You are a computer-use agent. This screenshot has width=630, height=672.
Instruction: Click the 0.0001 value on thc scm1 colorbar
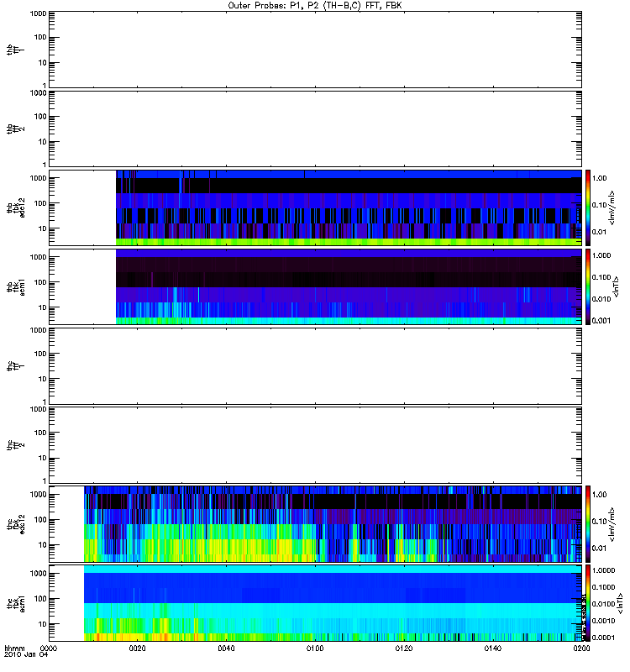pos(603,638)
